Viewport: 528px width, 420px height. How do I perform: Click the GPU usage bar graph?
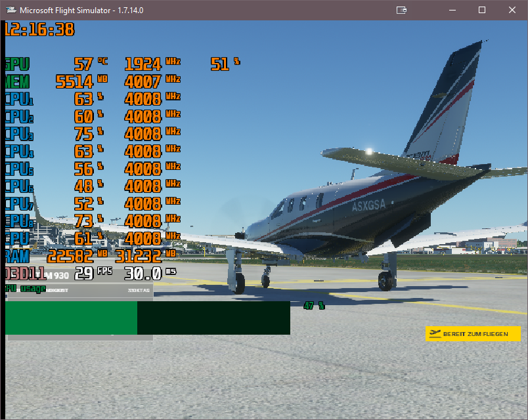[x=148, y=318]
